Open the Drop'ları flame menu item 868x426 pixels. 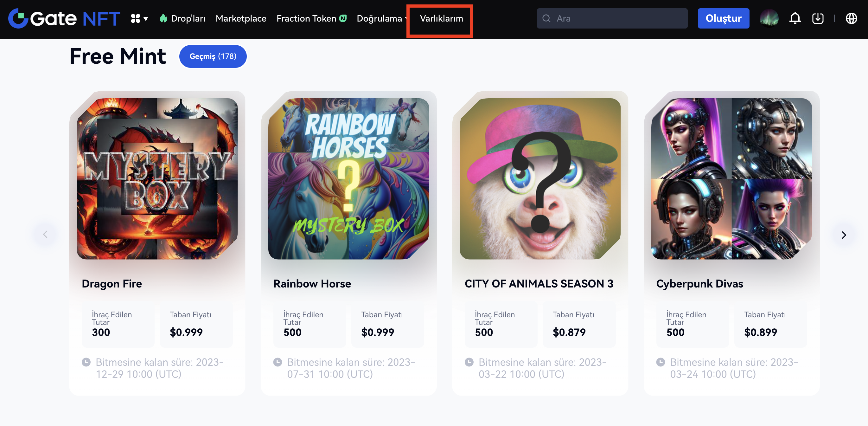(183, 18)
